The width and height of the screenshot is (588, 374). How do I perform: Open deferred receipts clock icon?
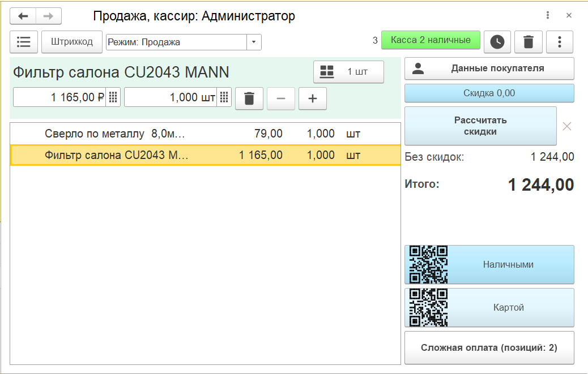(497, 41)
